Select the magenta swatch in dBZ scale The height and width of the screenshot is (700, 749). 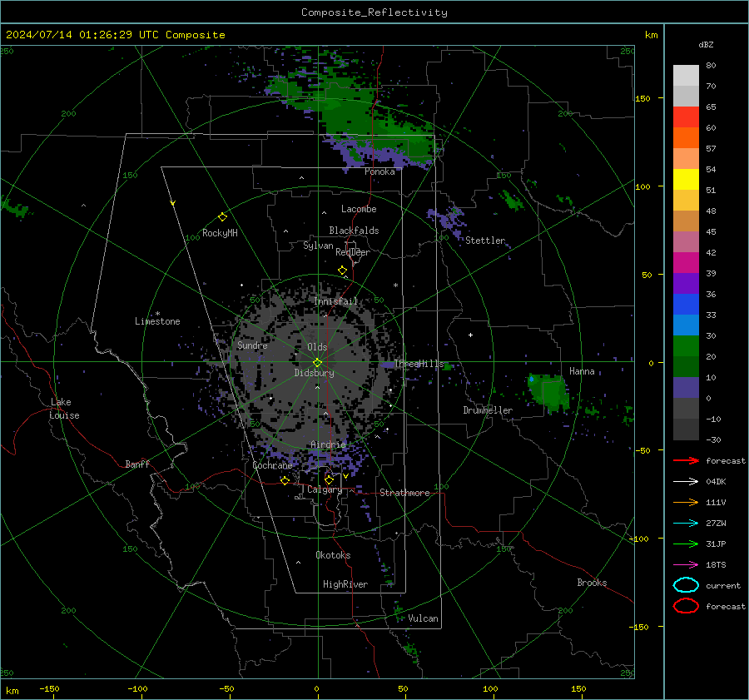[x=686, y=263]
